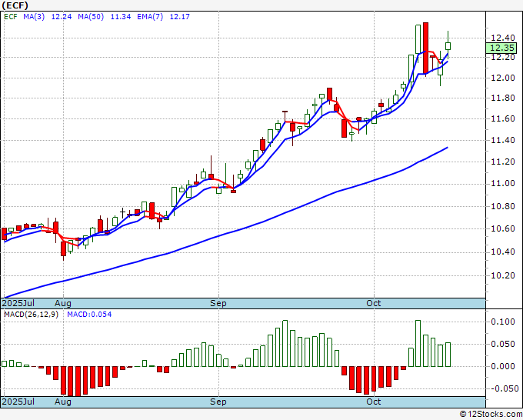Click the 12.20 price axis label

[x=503, y=58]
